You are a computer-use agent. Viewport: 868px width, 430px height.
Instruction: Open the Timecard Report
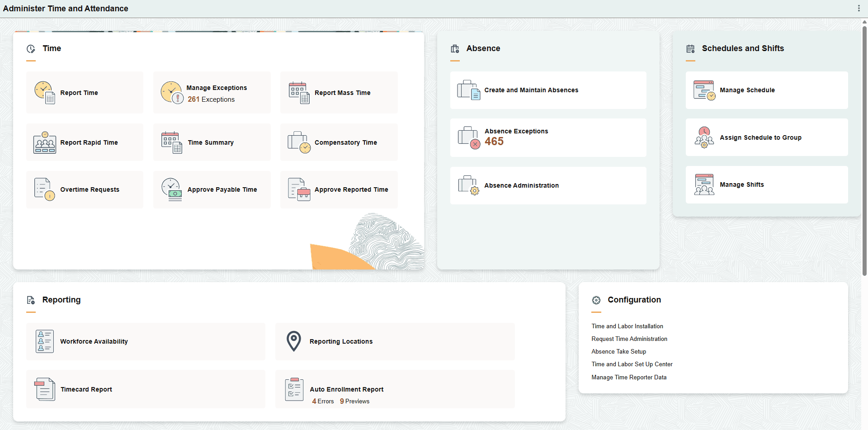(x=146, y=389)
